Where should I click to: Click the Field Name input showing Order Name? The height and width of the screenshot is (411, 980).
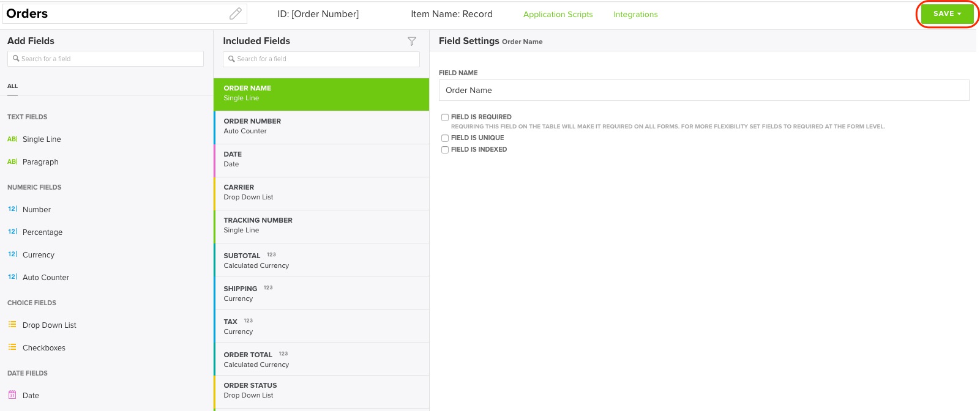click(x=704, y=90)
